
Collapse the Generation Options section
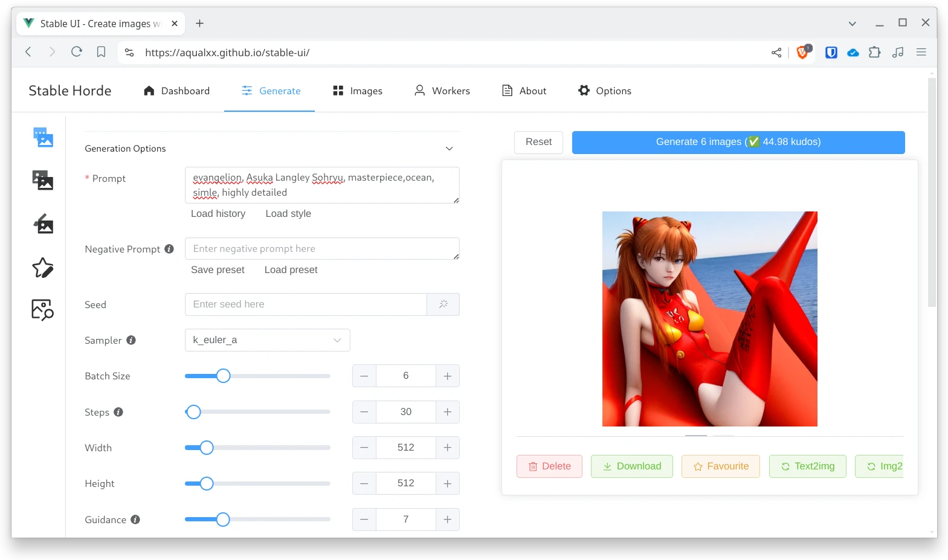click(449, 149)
